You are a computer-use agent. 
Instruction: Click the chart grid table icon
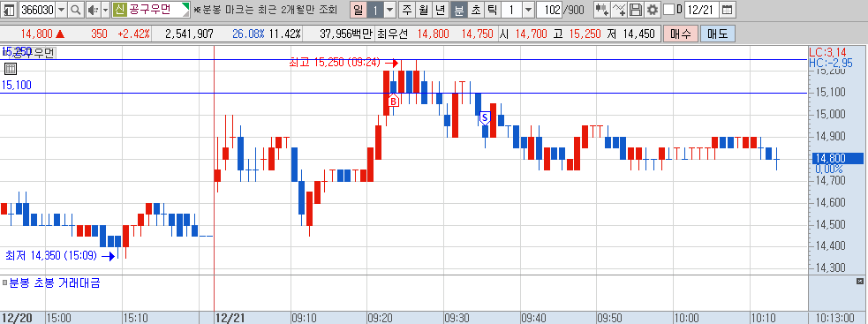[x=10, y=69]
